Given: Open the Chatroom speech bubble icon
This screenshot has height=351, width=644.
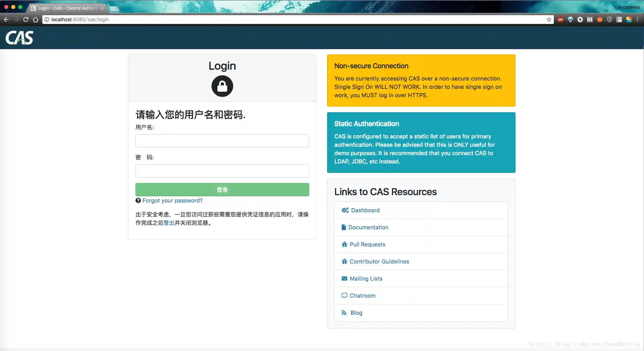Looking at the screenshot, I should pos(344,296).
